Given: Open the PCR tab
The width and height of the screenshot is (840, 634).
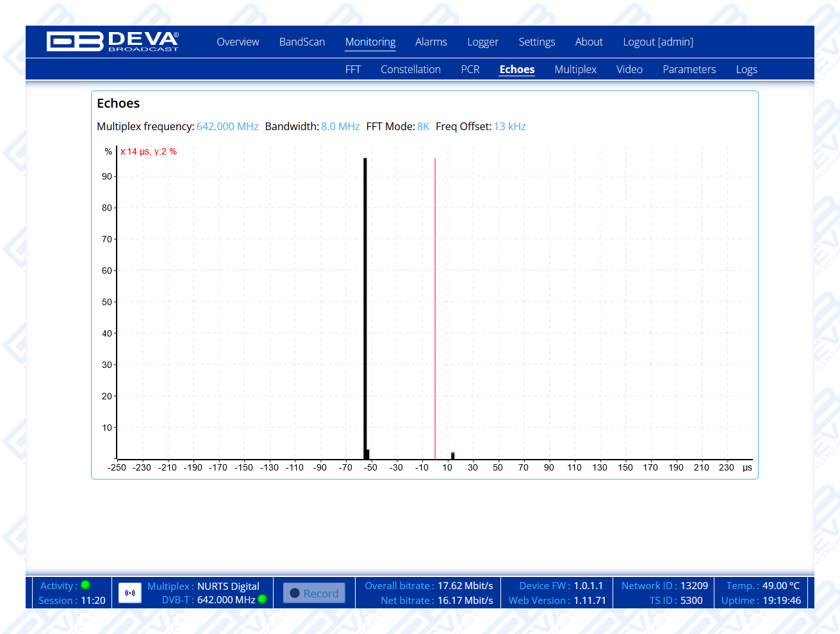Looking at the screenshot, I should click(470, 69).
